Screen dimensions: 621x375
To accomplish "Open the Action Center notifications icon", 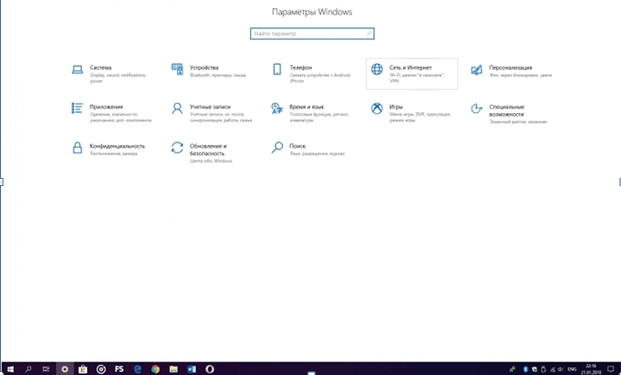I will click(611, 369).
